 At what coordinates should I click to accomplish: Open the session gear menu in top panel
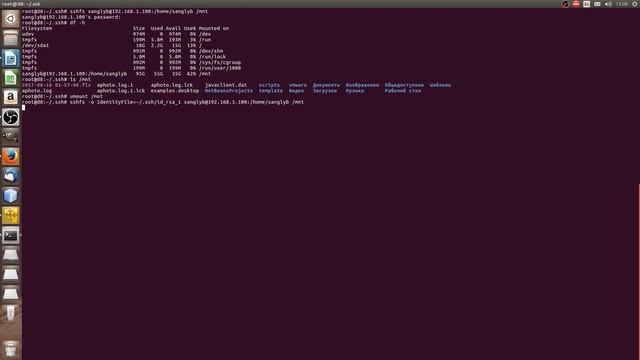point(635,4)
